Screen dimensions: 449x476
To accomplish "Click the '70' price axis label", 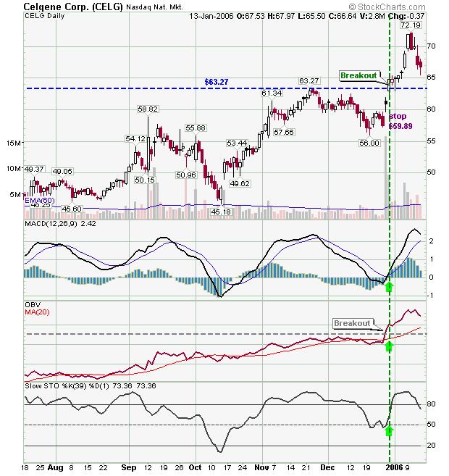I will (x=431, y=46).
